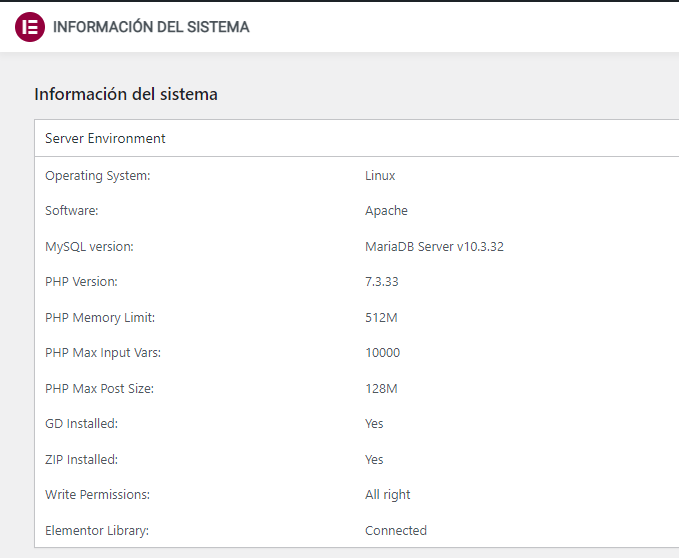Click the 128M post size value
The width and height of the screenshot is (679, 558).
coord(381,389)
